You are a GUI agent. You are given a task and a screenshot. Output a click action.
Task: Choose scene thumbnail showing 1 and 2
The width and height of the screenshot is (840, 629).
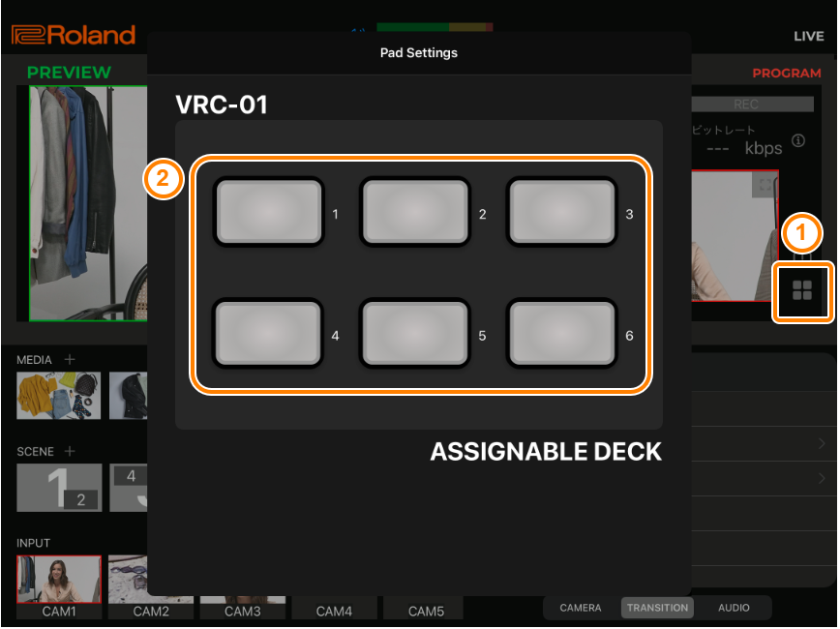59,488
